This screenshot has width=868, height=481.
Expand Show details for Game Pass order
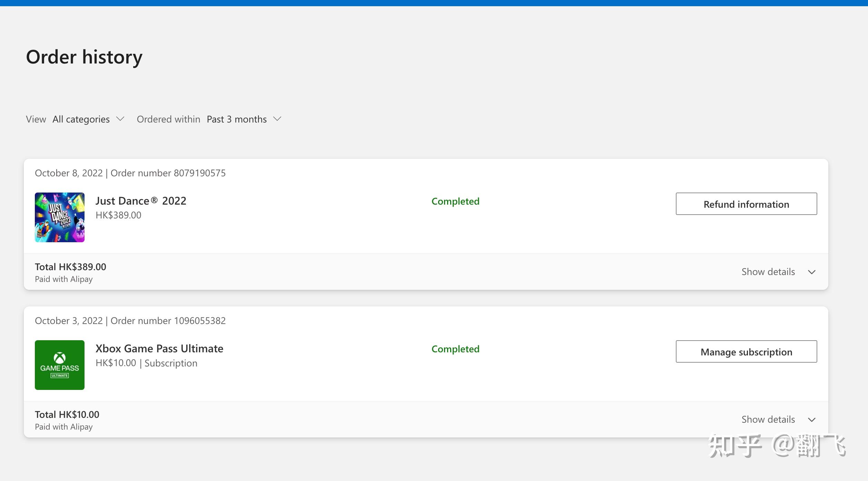[x=768, y=420]
